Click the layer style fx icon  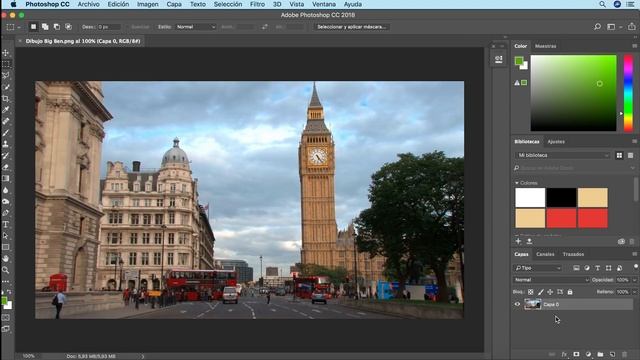point(564,354)
